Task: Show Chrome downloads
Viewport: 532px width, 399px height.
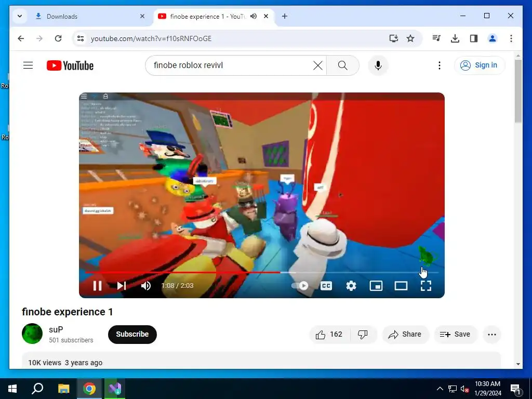Action: 455,38
